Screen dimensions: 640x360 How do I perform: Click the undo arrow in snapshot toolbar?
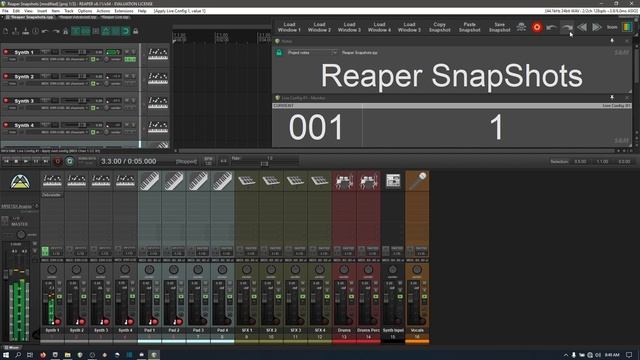tap(551, 27)
